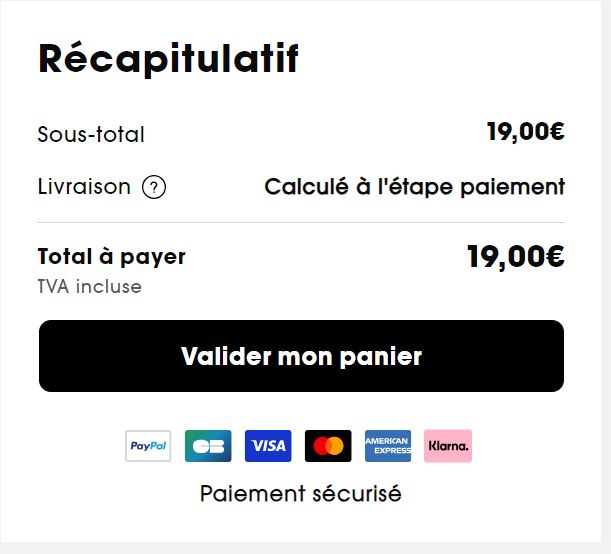Click the PayPal payment icon
The image size is (611, 554).
coord(148,446)
